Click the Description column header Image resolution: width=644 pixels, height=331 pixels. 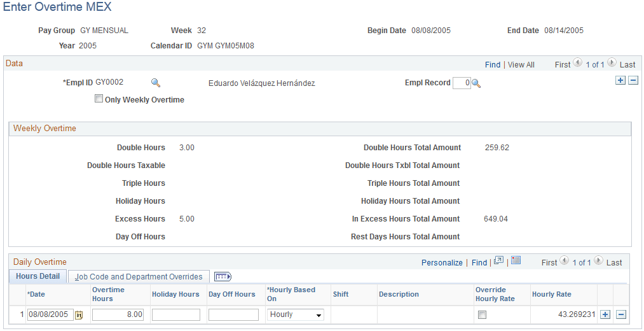pos(399,294)
